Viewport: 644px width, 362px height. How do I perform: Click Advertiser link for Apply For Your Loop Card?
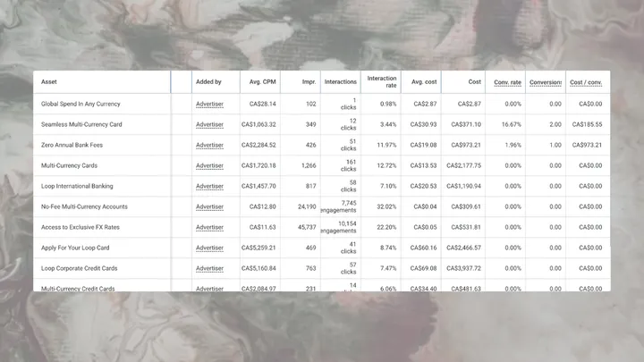pos(209,248)
